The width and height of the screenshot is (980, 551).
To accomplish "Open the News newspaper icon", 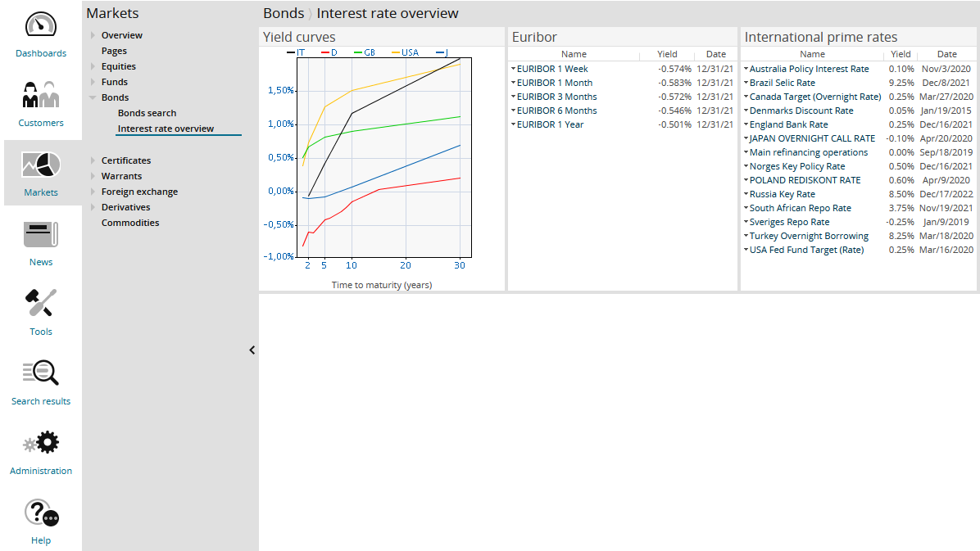I will 41,234.
